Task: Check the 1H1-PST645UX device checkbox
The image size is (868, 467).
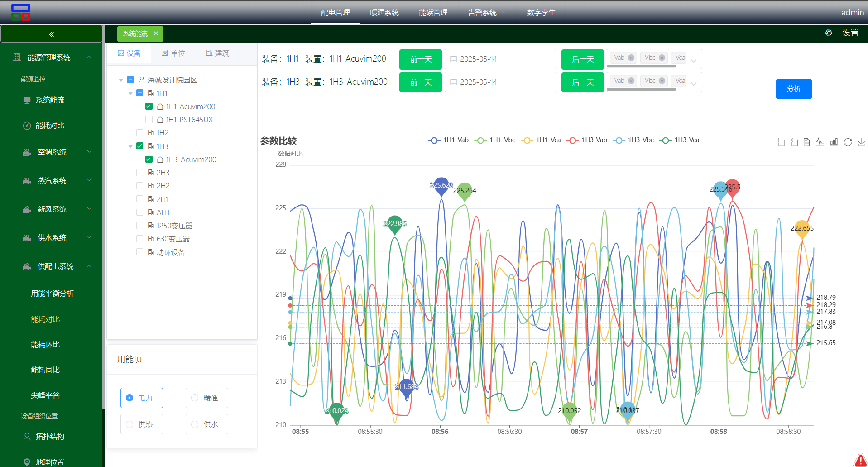Action: click(149, 120)
